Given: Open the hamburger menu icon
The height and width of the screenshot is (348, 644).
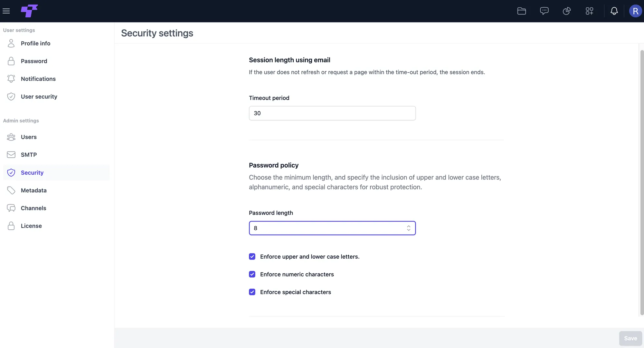Looking at the screenshot, I should [x=6, y=11].
